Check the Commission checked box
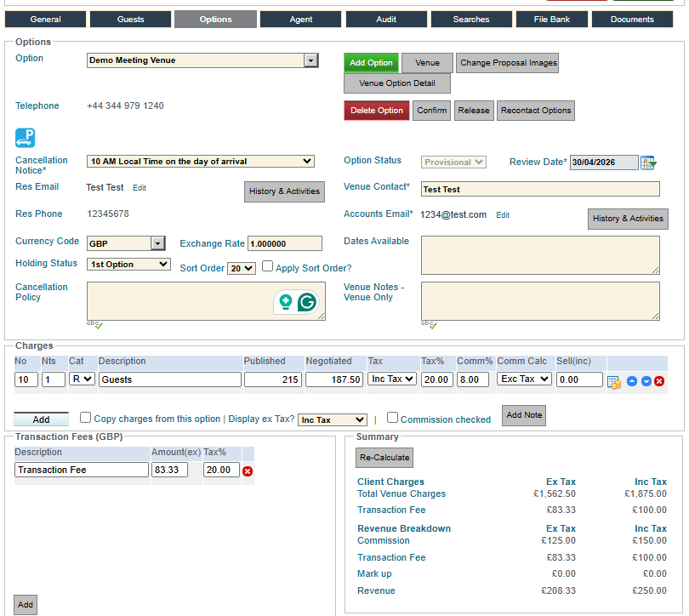Viewport: 689px width, 616px height. point(392,417)
